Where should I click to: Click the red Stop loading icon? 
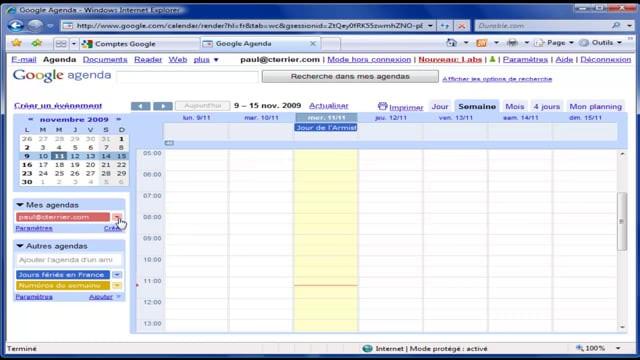pyautogui.click(x=461, y=26)
